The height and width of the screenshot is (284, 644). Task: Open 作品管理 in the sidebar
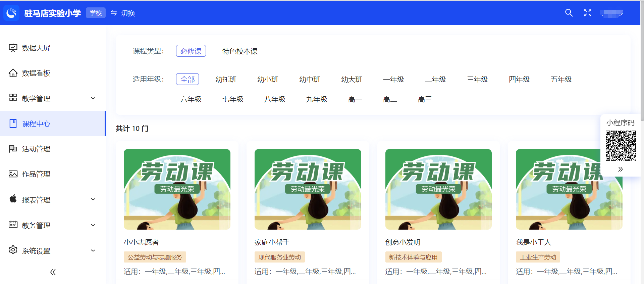[x=36, y=174]
